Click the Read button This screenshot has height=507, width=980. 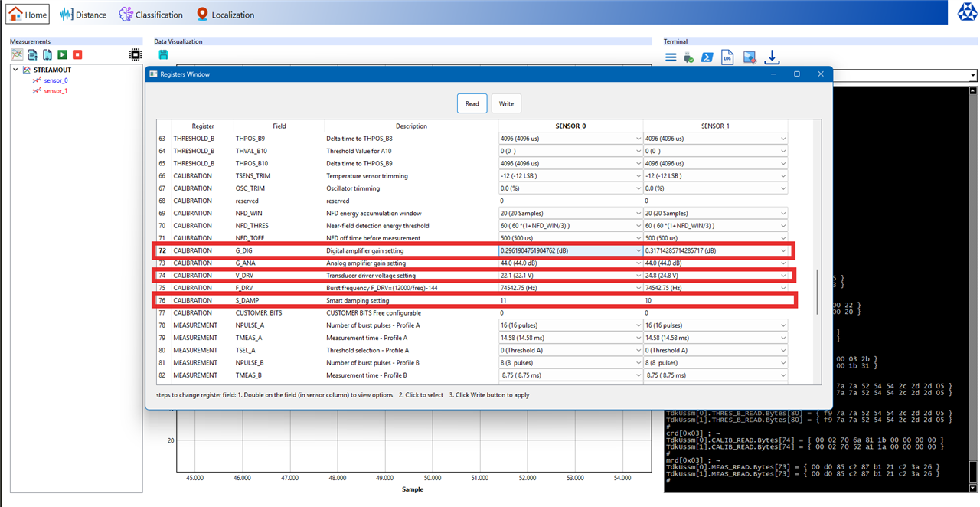(x=472, y=104)
